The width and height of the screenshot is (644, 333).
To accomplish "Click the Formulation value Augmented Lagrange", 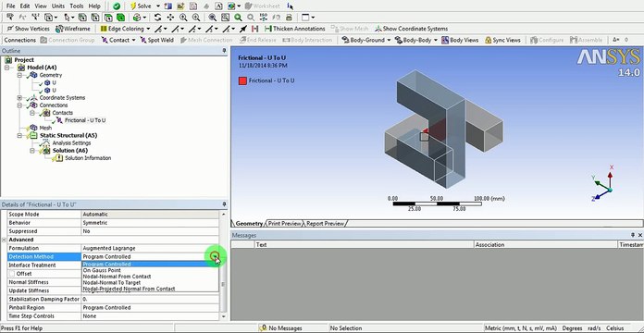I will 150,248.
